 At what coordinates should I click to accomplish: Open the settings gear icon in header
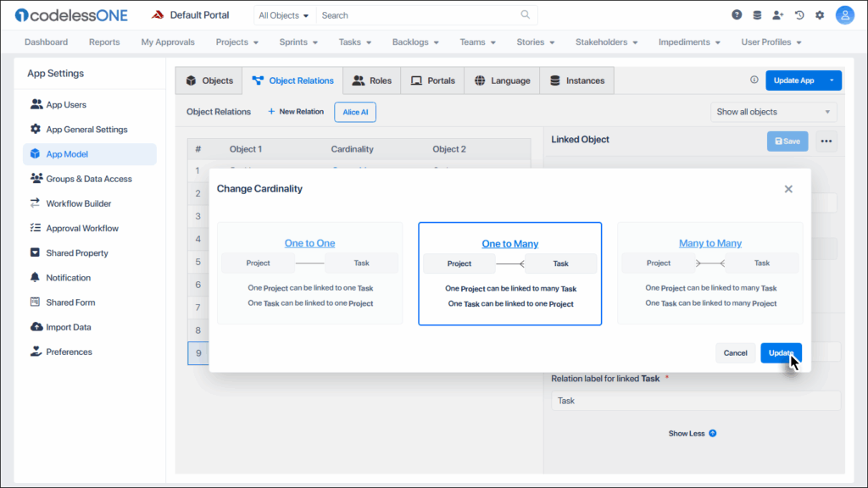(820, 15)
